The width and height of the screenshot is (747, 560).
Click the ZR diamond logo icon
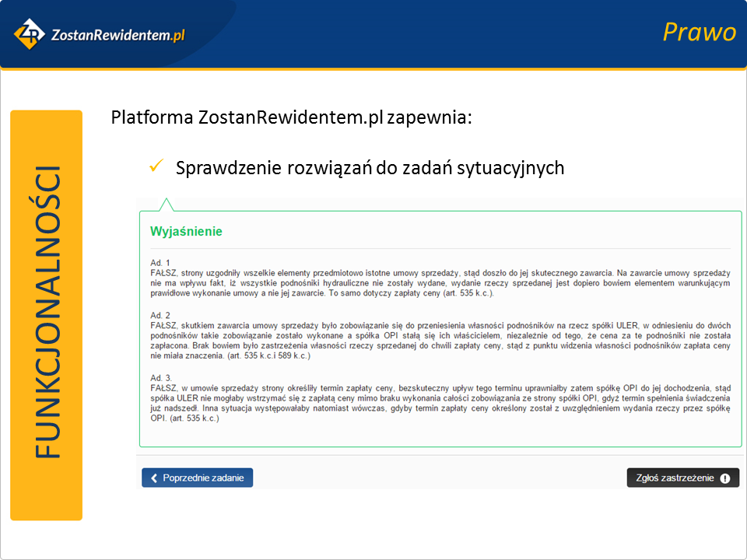coord(30,33)
